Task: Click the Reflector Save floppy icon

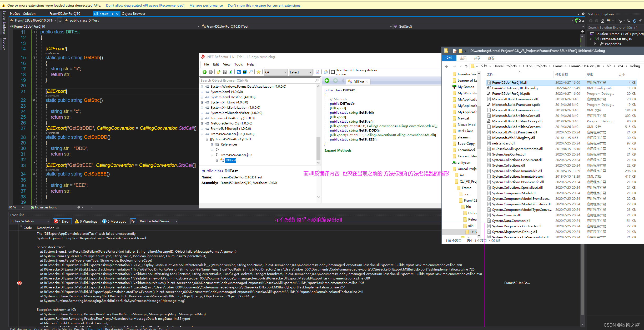Action: point(224,72)
